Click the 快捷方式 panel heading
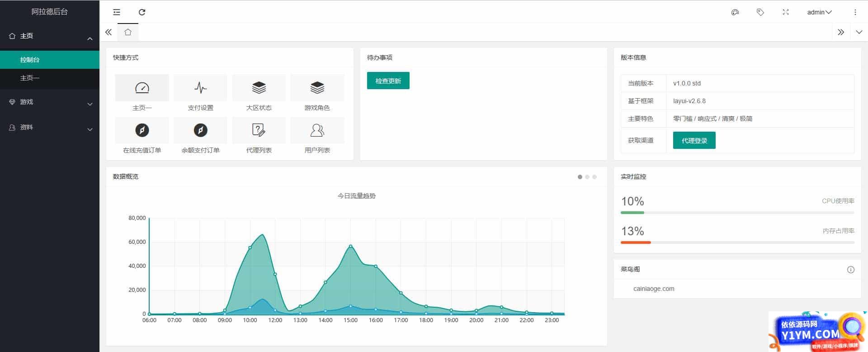This screenshot has width=868, height=352. [126, 57]
